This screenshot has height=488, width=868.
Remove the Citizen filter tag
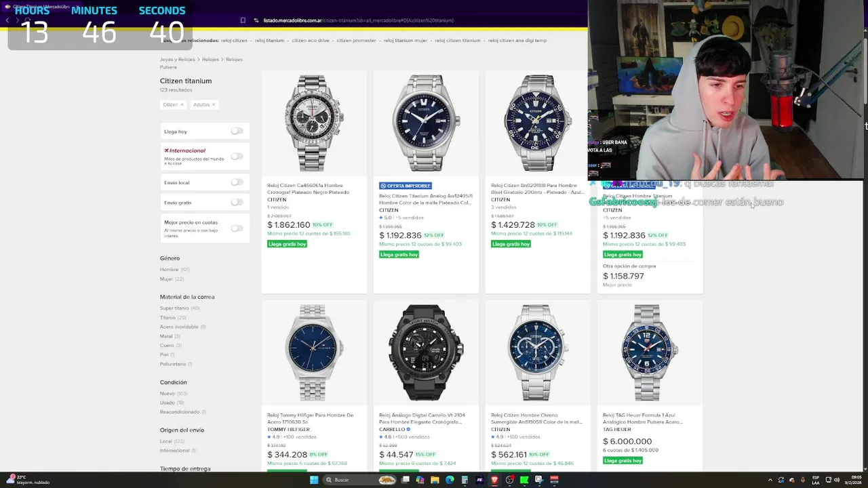click(182, 104)
